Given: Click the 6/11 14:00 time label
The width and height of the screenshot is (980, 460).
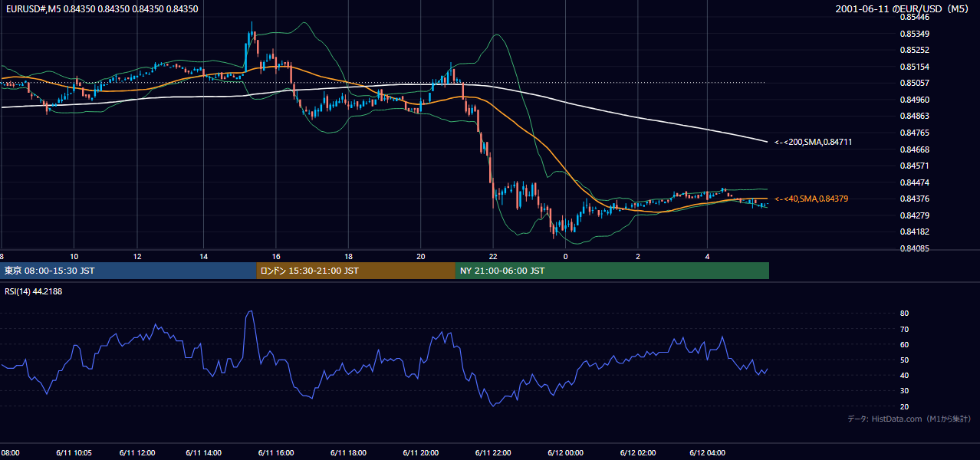Looking at the screenshot, I should click(x=203, y=452).
